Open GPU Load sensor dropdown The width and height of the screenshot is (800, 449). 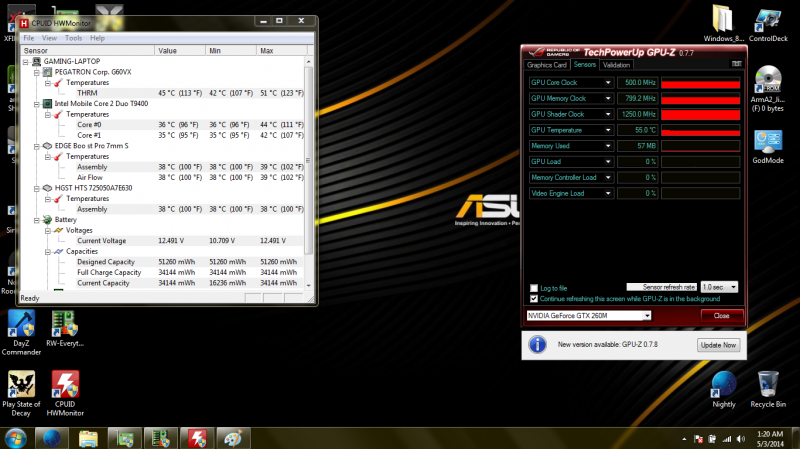(608, 162)
